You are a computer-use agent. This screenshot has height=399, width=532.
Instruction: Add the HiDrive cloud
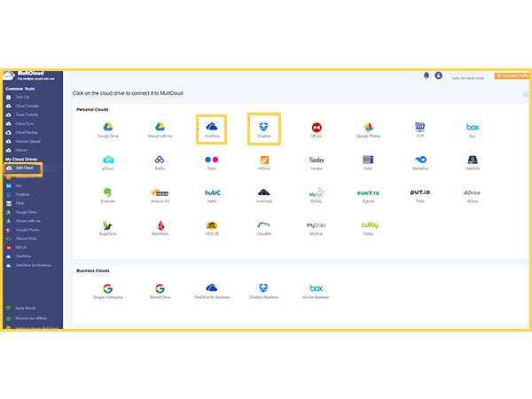(264, 162)
